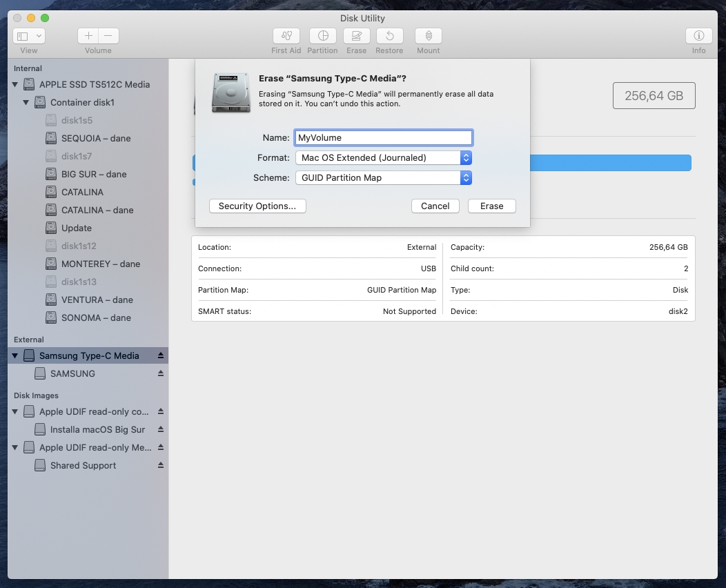Eject Installa macOS Big Sur volume
The image size is (726, 588).
tap(161, 429)
